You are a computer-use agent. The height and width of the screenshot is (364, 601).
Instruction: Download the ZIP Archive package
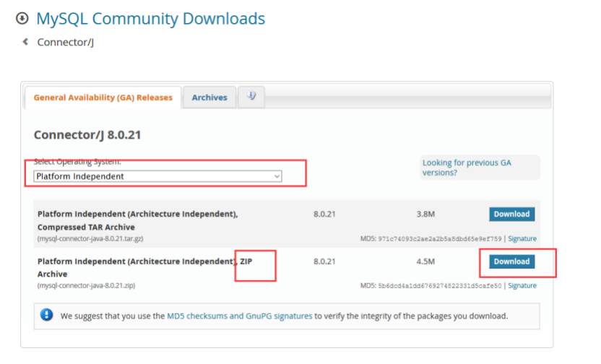click(x=511, y=261)
